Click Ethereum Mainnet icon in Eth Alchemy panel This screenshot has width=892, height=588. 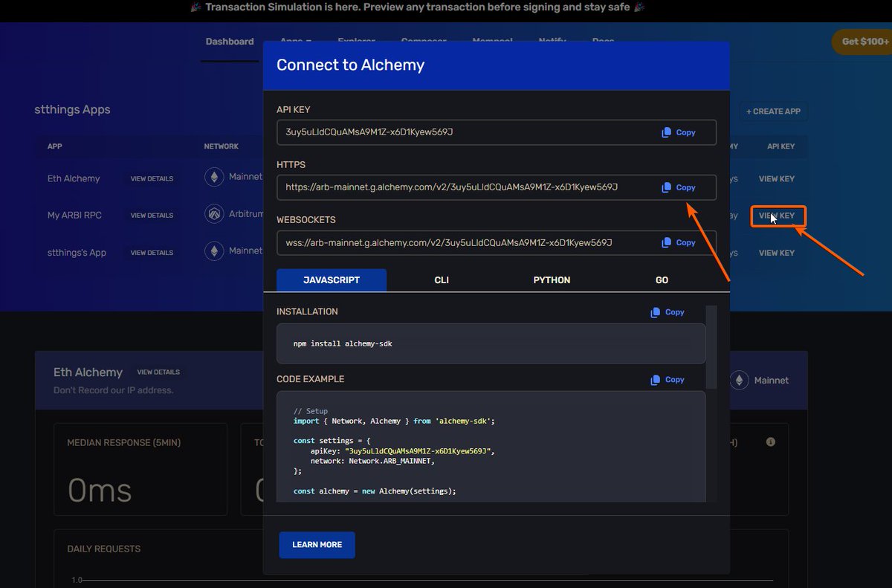pyautogui.click(x=740, y=380)
